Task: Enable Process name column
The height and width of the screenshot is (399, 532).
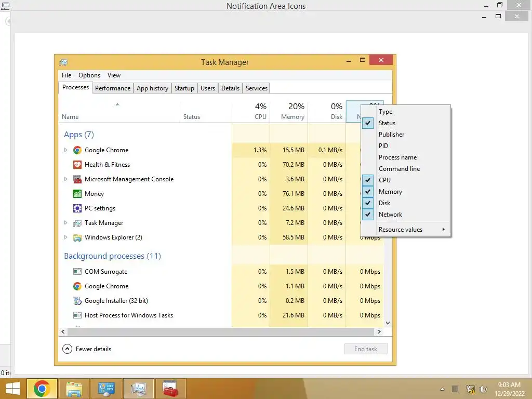Action: (406, 157)
